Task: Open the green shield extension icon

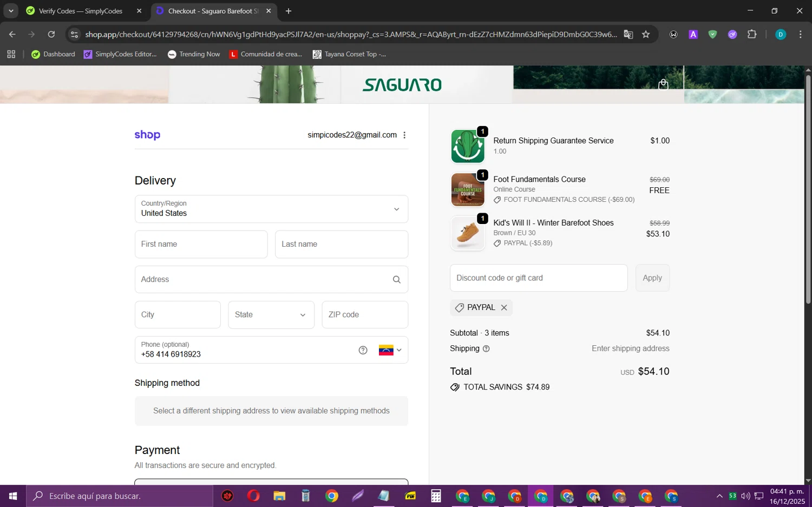Action: pyautogui.click(x=712, y=35)
